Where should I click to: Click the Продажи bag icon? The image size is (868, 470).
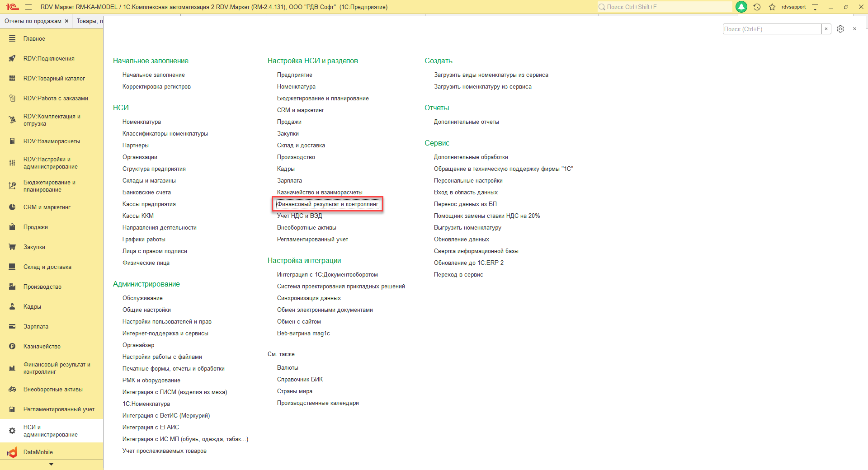[x=12, y=227]
